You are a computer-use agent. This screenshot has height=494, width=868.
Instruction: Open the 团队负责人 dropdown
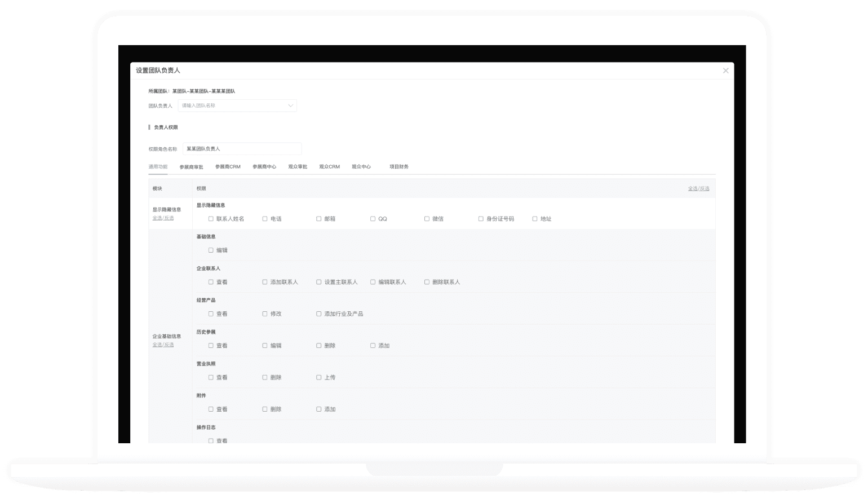(237, 105)
